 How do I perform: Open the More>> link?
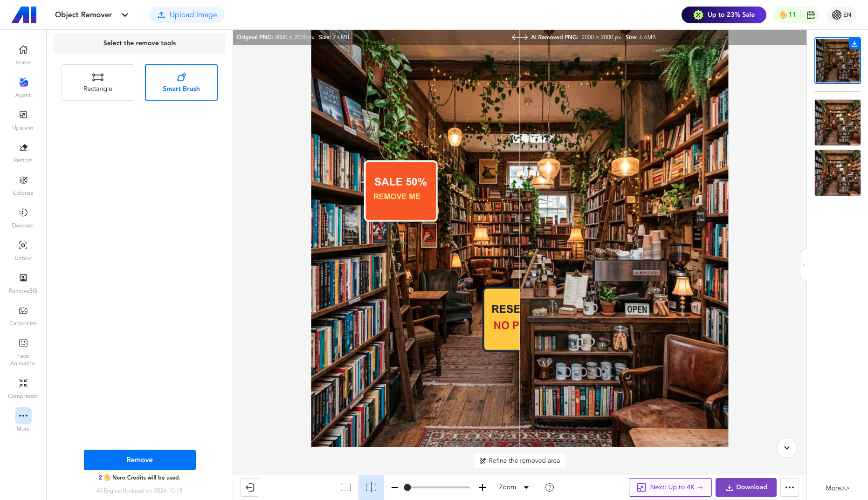click(x=837, y=488)
